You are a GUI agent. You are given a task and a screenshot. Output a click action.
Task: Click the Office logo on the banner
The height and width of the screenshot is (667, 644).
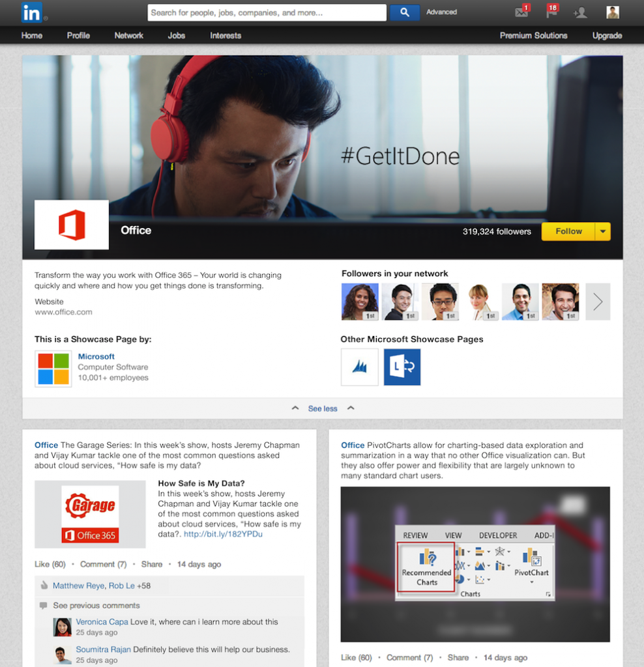tap(72, 225)
